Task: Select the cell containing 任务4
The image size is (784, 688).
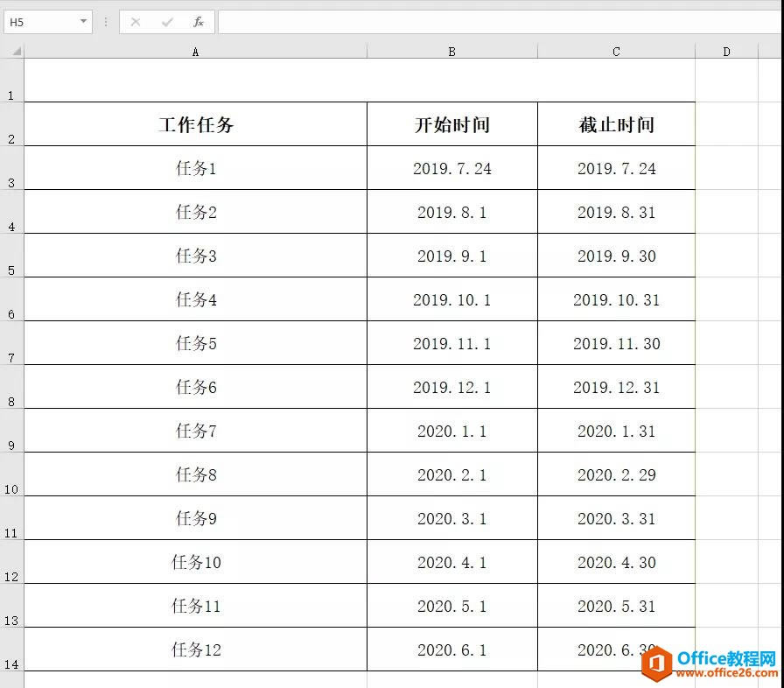Action: pyautogui.click(x=195, y=299)
